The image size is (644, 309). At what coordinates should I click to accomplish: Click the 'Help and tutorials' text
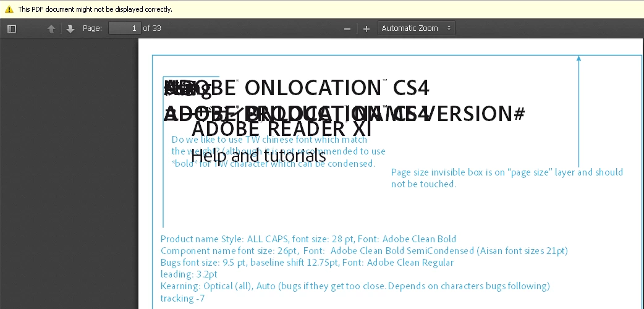coord(258,156)
